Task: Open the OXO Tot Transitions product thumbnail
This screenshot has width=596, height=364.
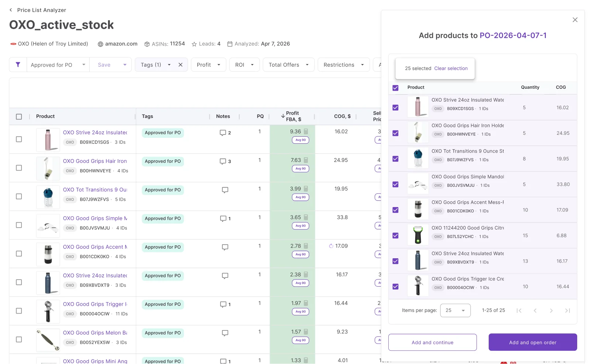Action: [x=48, y=196]
